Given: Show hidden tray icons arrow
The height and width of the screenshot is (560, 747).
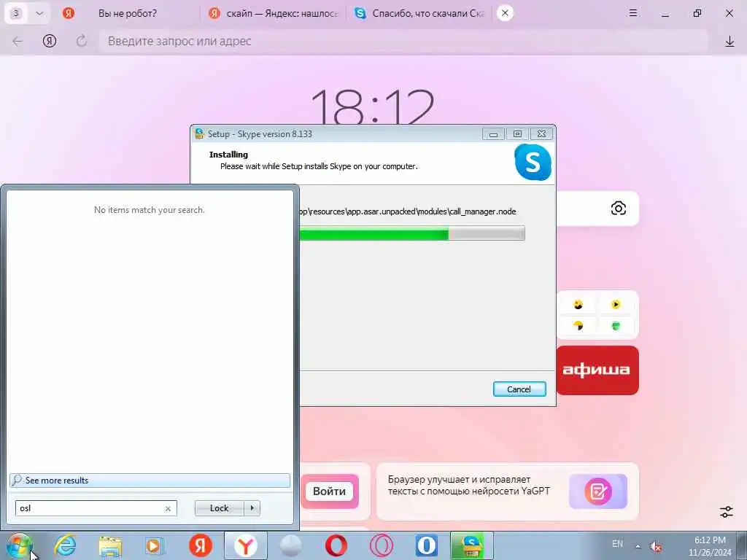Looking at the screenshot, I should click(x=638, y=546).
